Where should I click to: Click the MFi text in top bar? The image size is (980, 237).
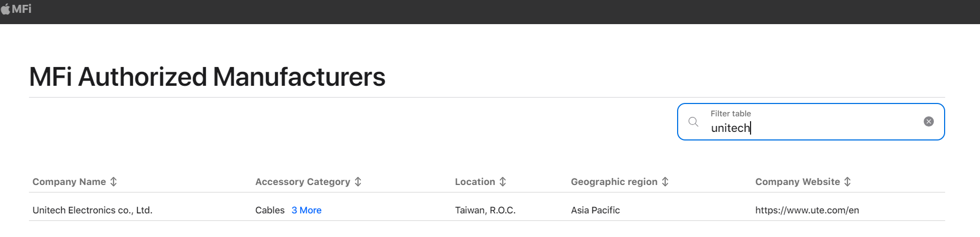pos(21,9)
